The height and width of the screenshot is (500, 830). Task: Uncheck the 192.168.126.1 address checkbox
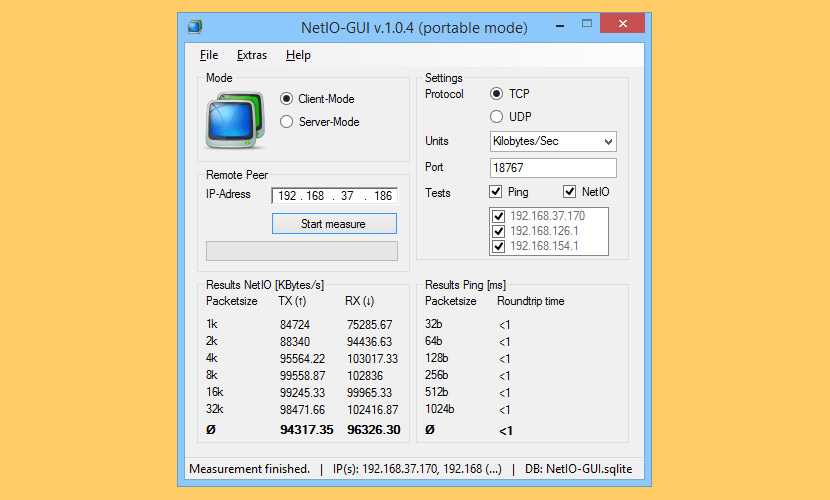[498, 231]
